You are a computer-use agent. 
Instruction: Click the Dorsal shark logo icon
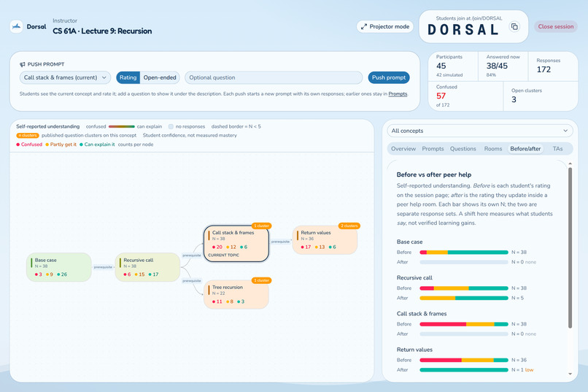coord(16,26)
